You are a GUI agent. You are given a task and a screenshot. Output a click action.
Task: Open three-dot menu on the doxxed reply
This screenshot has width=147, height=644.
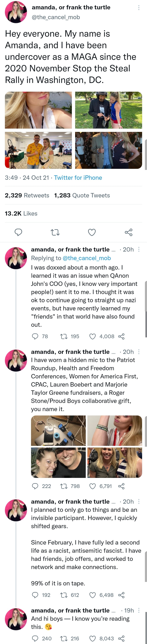point(139,249)
